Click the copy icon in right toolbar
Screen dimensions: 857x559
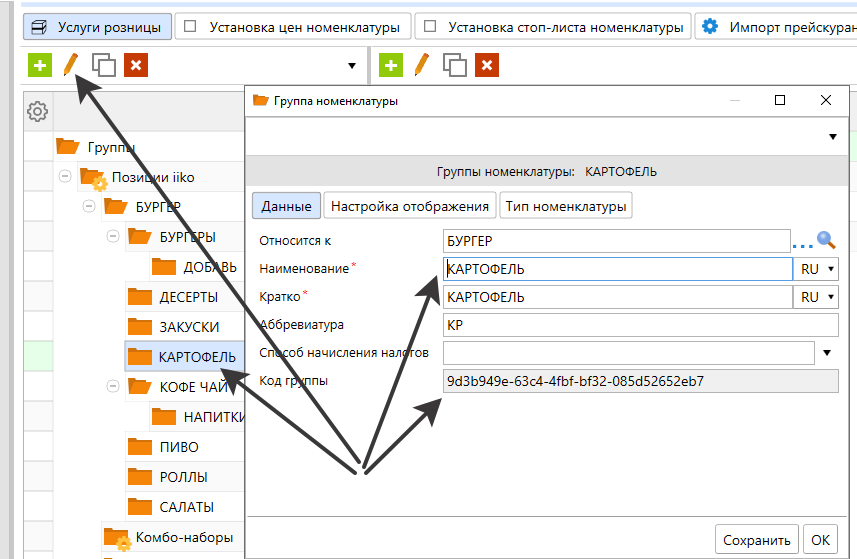[454, 66]
